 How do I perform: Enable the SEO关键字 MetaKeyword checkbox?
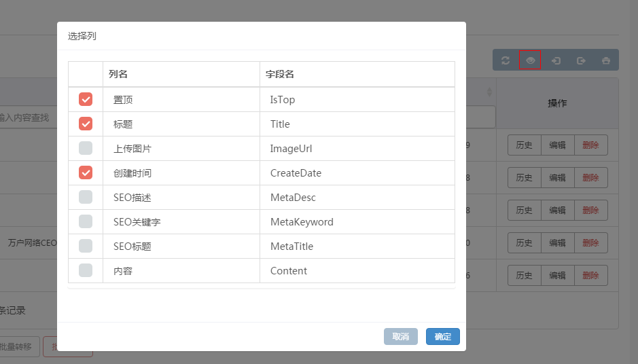(x=86, y=221)
